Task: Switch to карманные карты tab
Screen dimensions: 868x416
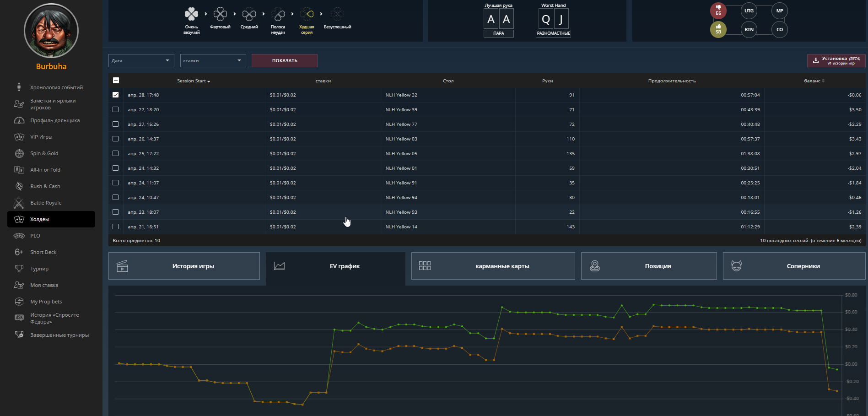Action: tap(493, 266)
